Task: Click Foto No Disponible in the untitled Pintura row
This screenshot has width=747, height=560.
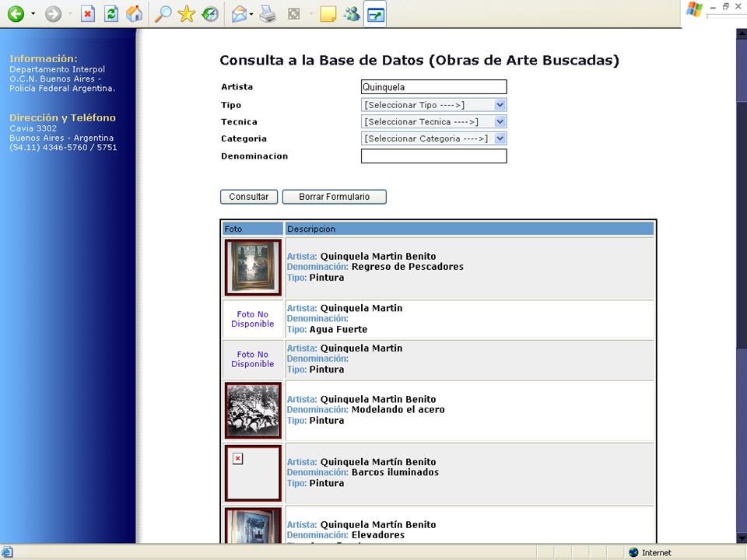Action: (x=252, y=359)
